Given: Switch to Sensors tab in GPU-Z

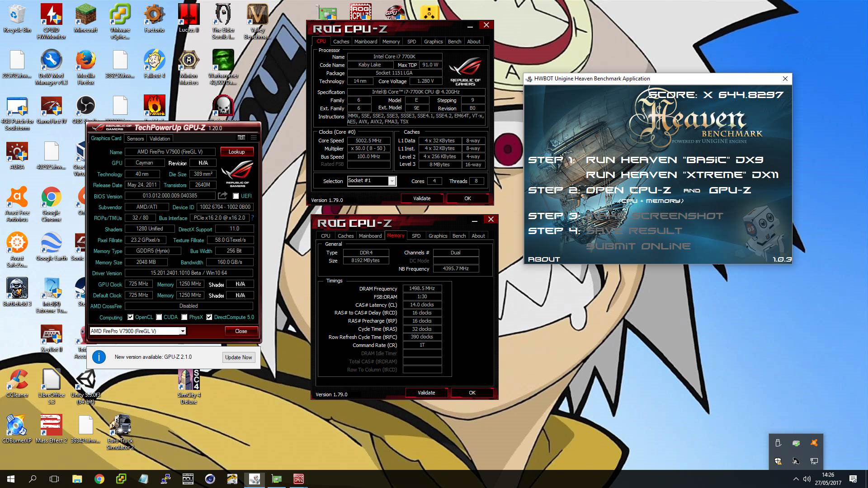Looking at the screenshot, I should [x=135, y=139].
